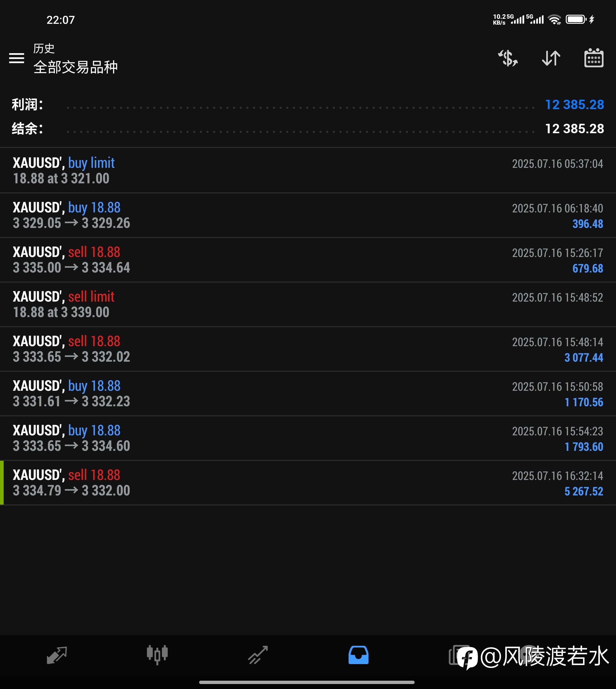Select the History inbox tab
Screen dimensions: 616x689
358,655
